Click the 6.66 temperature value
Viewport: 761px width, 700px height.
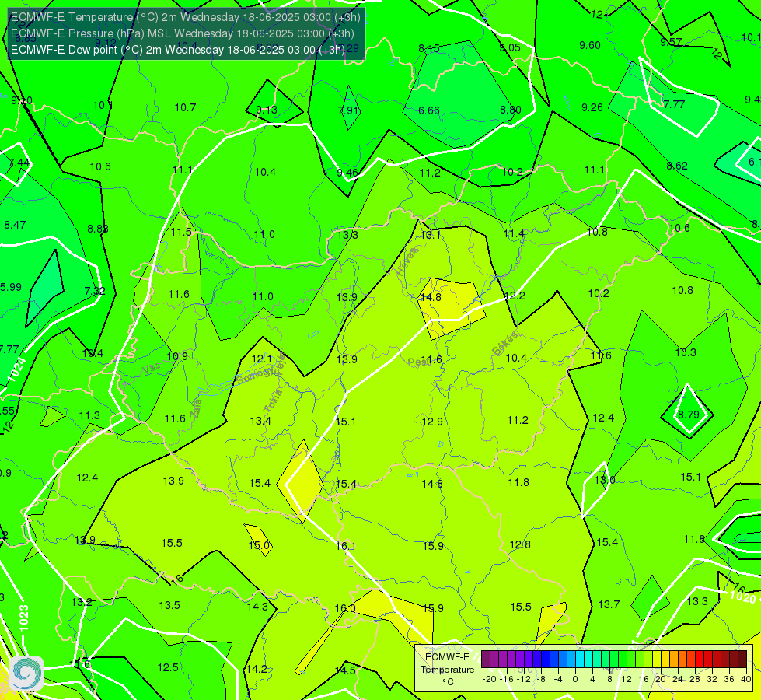pyautogui.click(x=429, y=110)
